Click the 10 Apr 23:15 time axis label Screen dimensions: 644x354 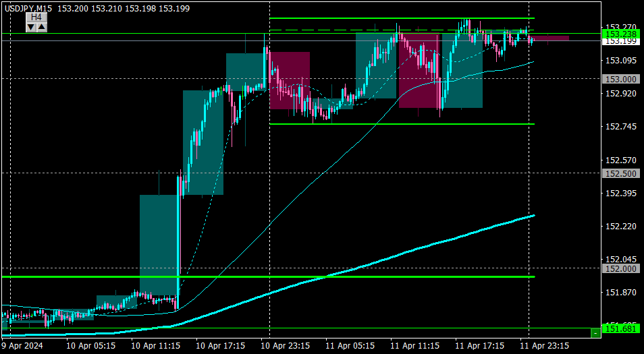pyautogui.click(x=284, y=346)
